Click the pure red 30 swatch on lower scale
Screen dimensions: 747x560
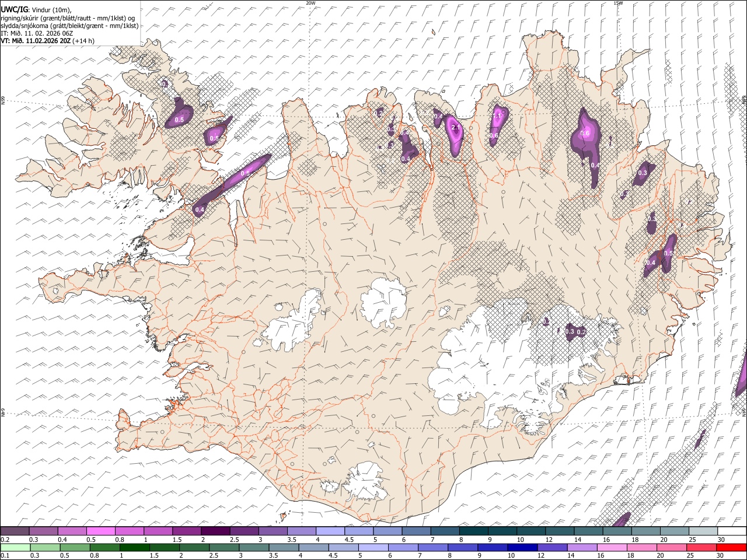[x=731, y=547]
